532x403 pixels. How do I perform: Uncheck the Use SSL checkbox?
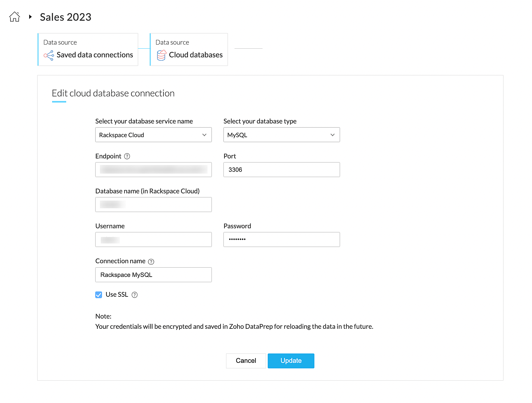pyautogui.click(x=99, y=295)
